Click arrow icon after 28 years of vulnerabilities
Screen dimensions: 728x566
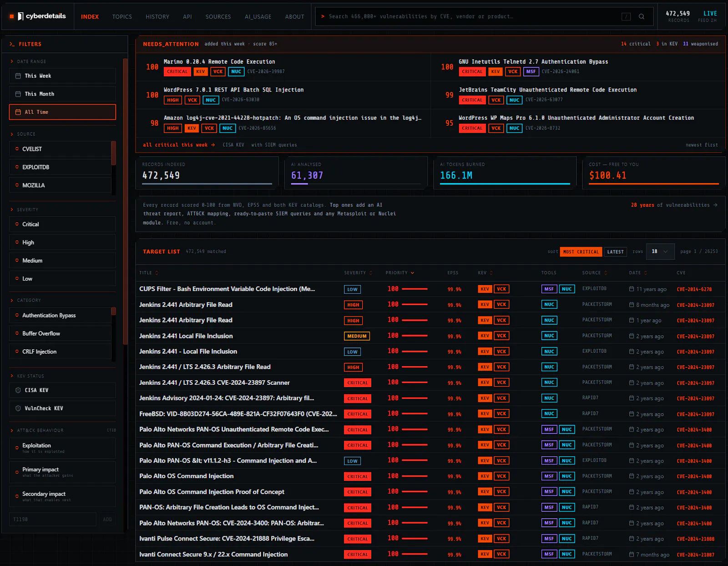(x=715, y=205)
